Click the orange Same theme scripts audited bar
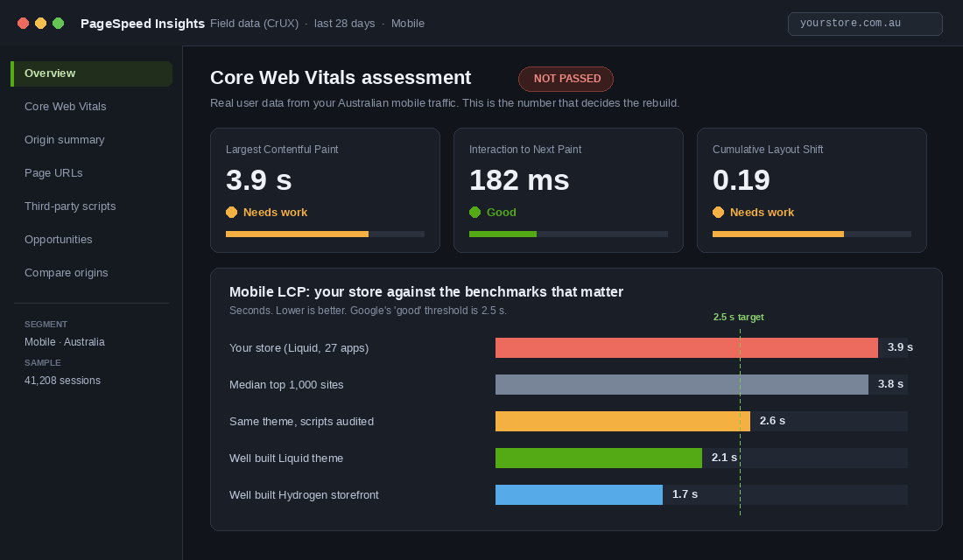This screenshot has height=560, width=963. coord(622,421)
